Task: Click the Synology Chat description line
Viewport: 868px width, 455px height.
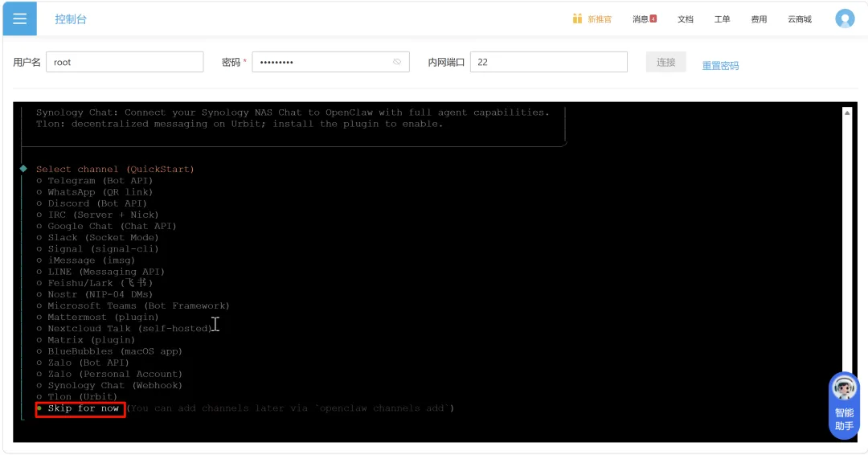Action: click(x=293, y=113)
